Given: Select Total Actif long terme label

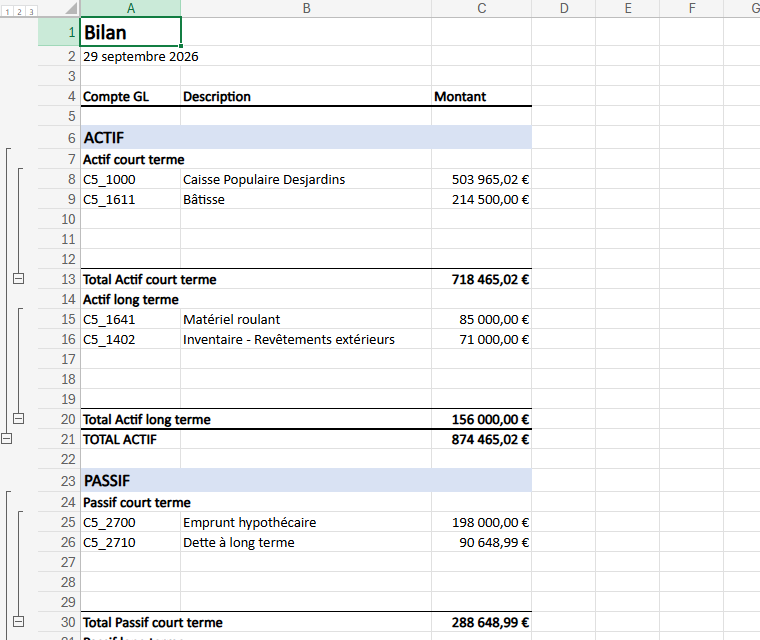Looking at the screenshot, I should tap(130, 419).
